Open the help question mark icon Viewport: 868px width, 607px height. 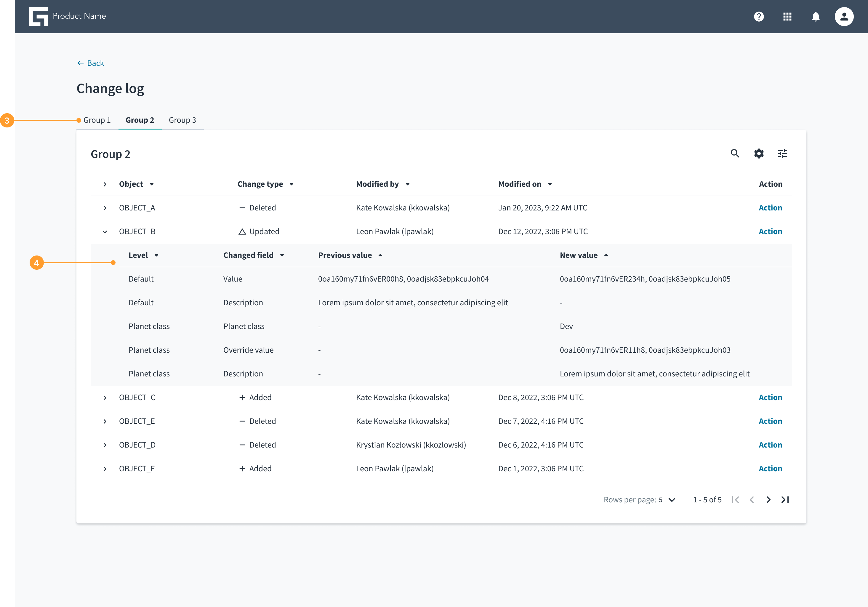pyautogui.click(x=759, y=17)
